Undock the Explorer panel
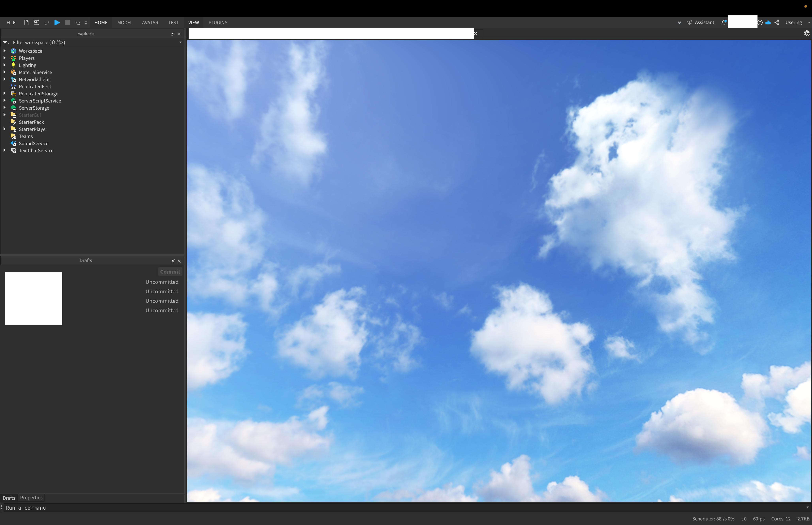Viewport: 812px width, 525px height. click(172, 34)
